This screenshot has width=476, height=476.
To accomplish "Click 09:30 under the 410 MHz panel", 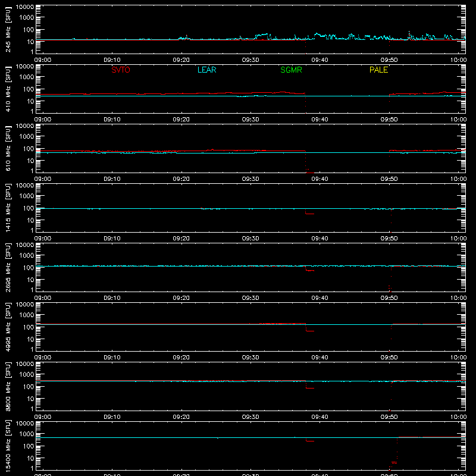I will [x=250, y=120].
